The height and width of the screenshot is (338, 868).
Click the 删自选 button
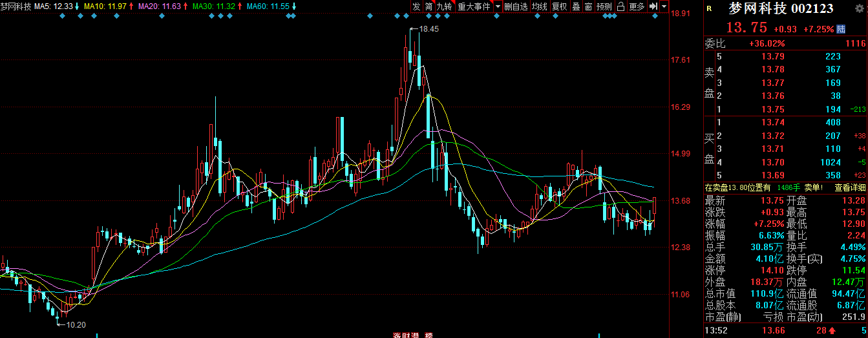point(516,6)
